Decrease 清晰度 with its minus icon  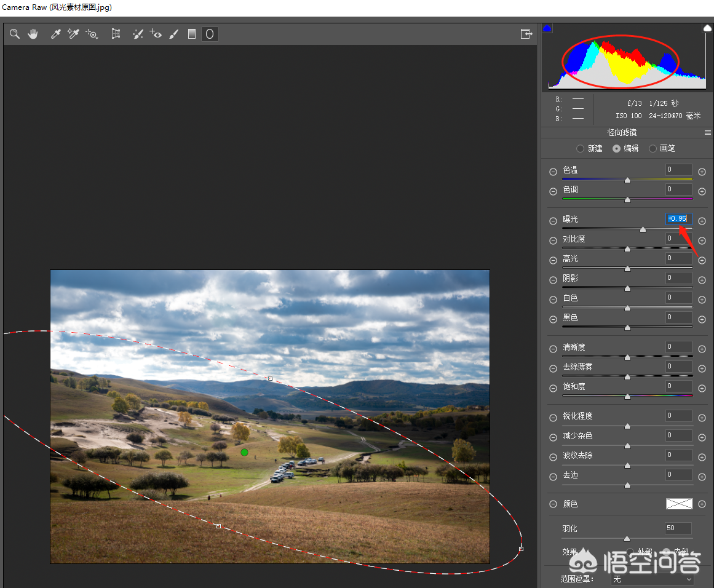[x=553, y=349]
